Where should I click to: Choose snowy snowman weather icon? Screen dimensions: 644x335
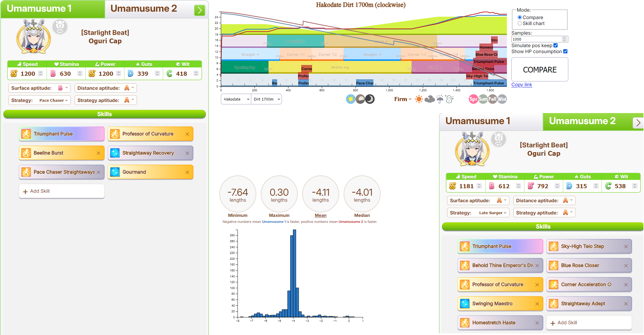(x=449, y=99)
